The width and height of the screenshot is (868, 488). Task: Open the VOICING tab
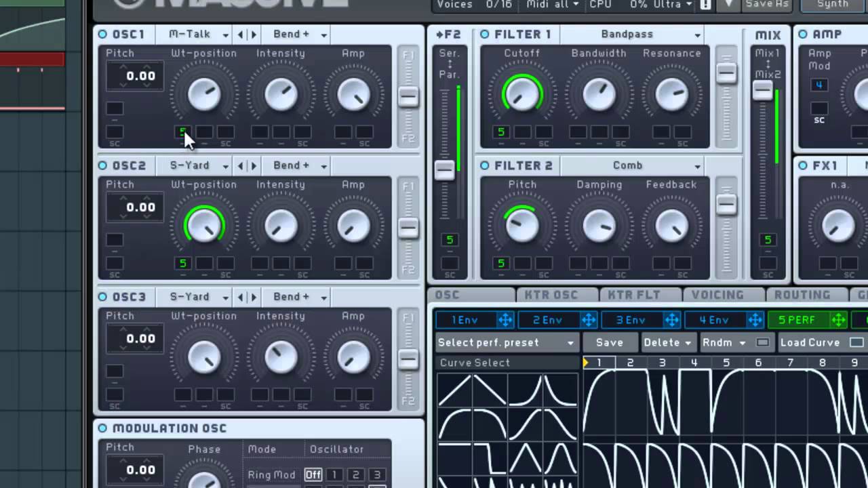click(x=723, y=295)
